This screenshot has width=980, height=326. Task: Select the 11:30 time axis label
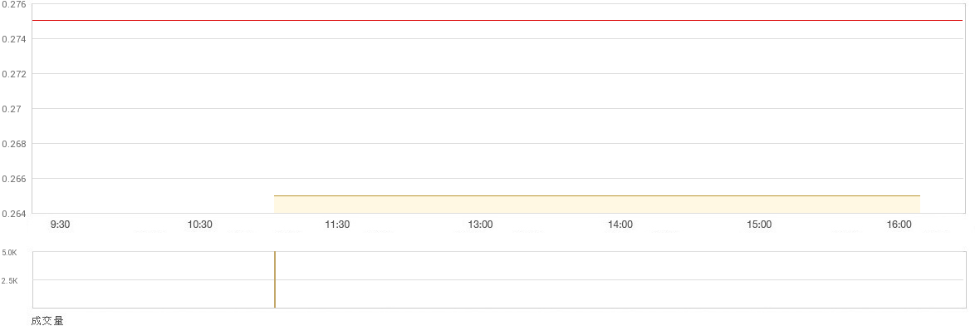click(337, 224)
